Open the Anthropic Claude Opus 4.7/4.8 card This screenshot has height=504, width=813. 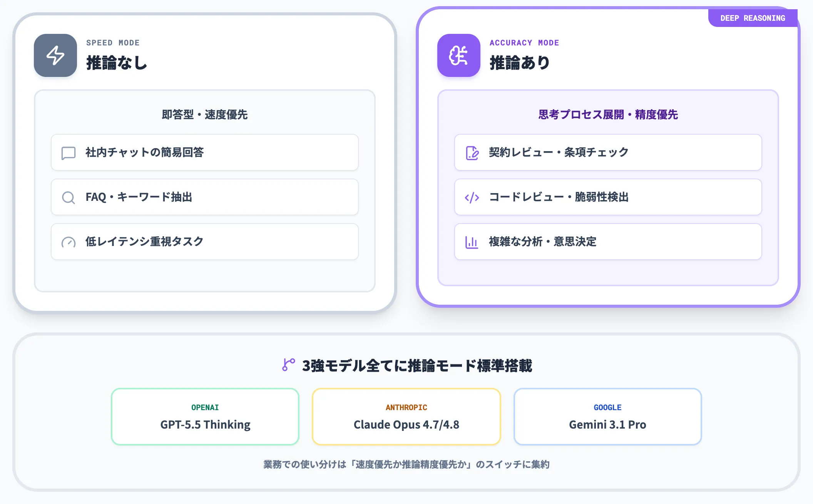[406, 417]
